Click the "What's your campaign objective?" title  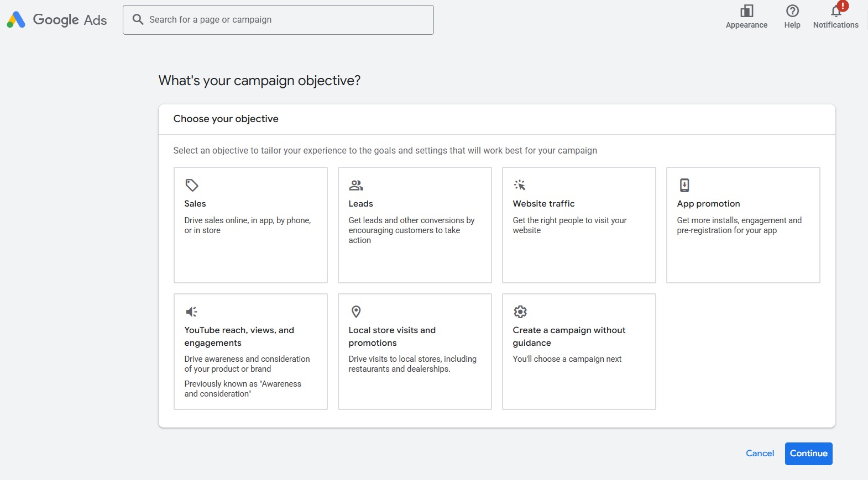click(x=259, y=81)
